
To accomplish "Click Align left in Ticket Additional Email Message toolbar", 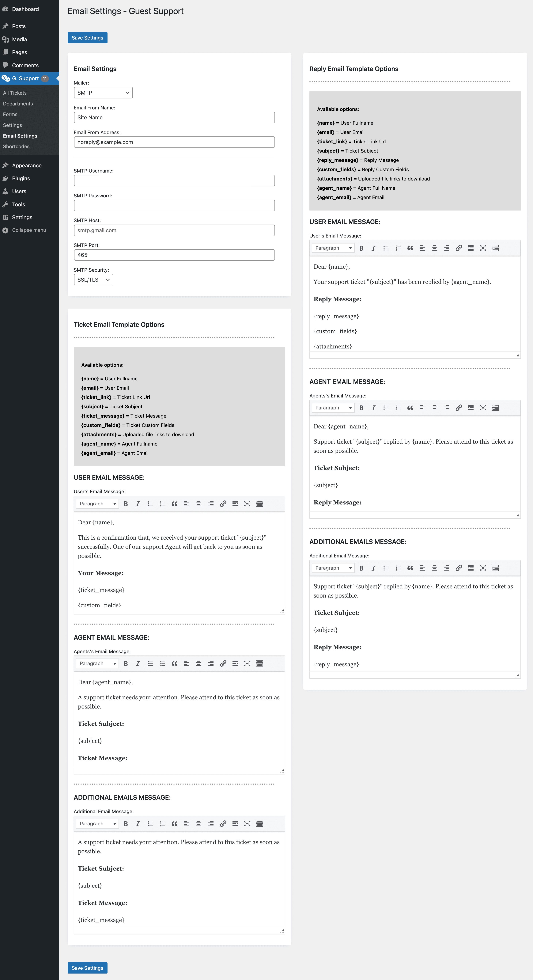I will point(186,824).
